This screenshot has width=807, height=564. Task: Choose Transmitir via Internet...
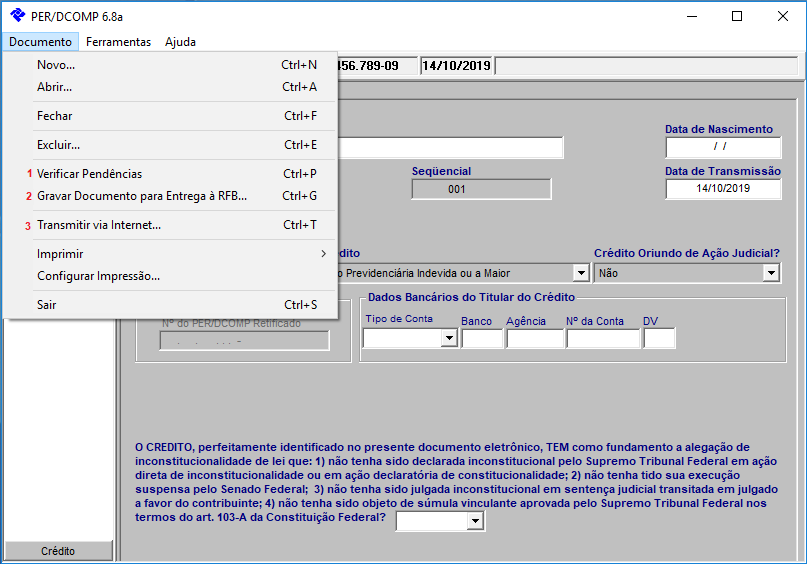pos(99,225)
